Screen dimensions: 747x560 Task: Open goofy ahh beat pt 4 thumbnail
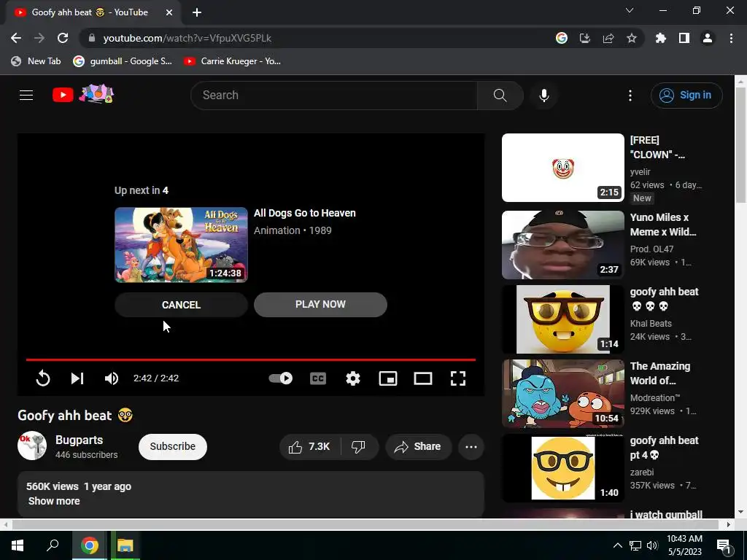562,467
